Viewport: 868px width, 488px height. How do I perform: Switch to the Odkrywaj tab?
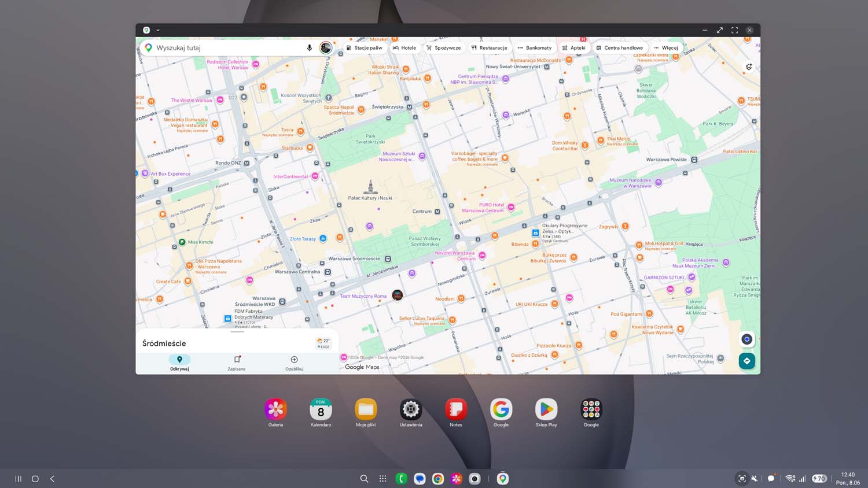[x=179, y=363]
